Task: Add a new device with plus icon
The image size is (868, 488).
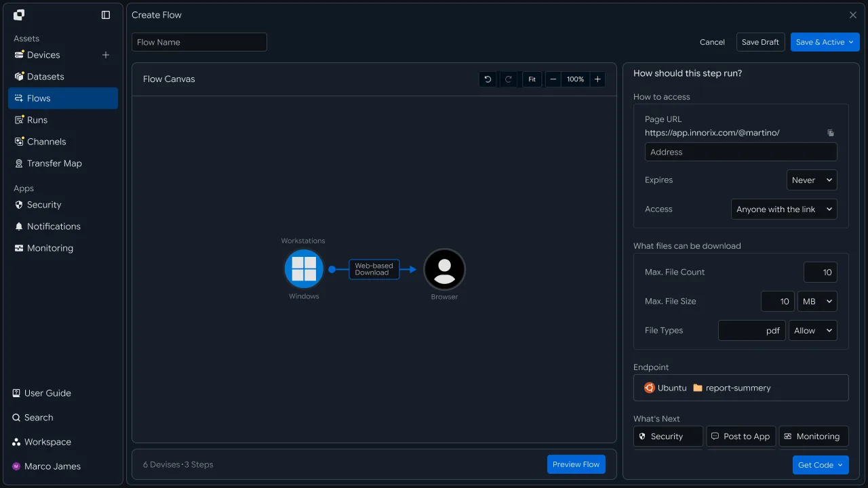Action: pyautogui.click(x=106, y=55)
